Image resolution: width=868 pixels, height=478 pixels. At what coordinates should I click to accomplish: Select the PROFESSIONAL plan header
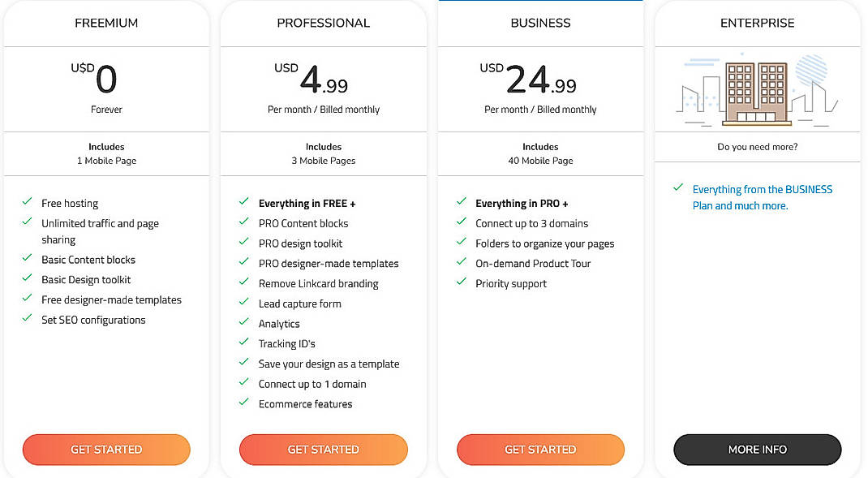coord(323,23)
